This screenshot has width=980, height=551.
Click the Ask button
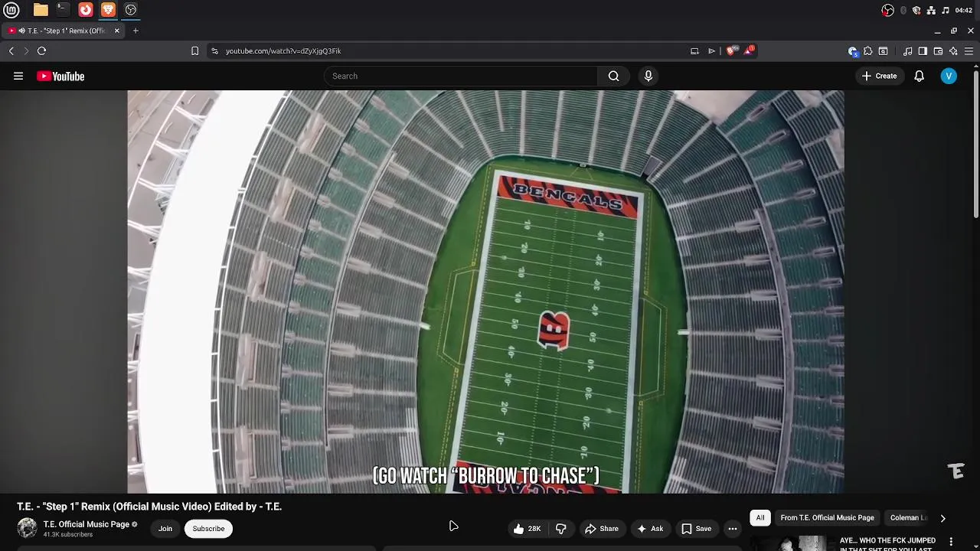tap(650, 529)
